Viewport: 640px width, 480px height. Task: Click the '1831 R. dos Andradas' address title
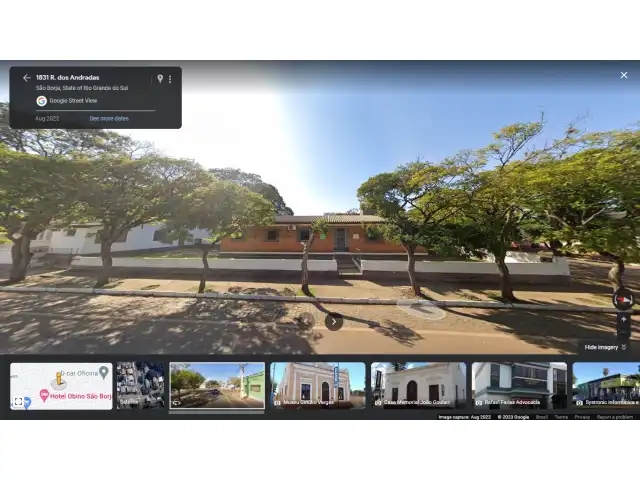pyautogui.click(x=68, y=78)
